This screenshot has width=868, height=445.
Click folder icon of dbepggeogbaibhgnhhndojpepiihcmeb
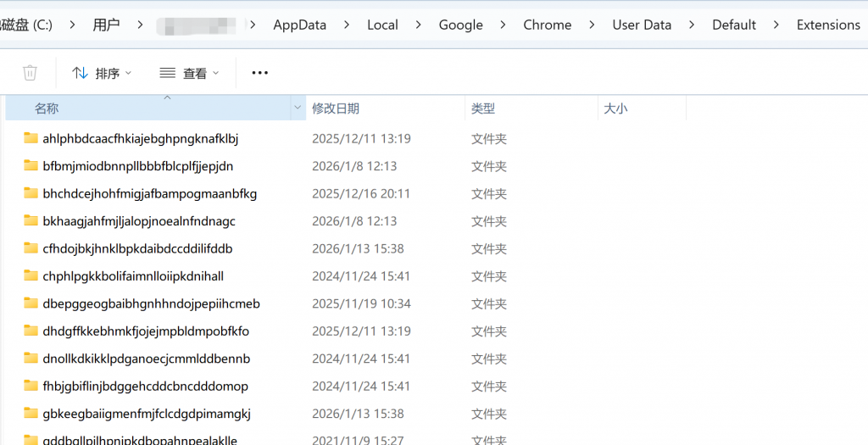coord(31,303)
